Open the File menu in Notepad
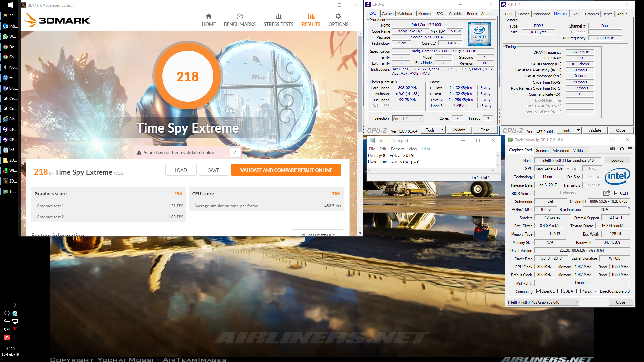Viewport: 644px width, 362px height. pyautogui.click(x=372, y=149)
